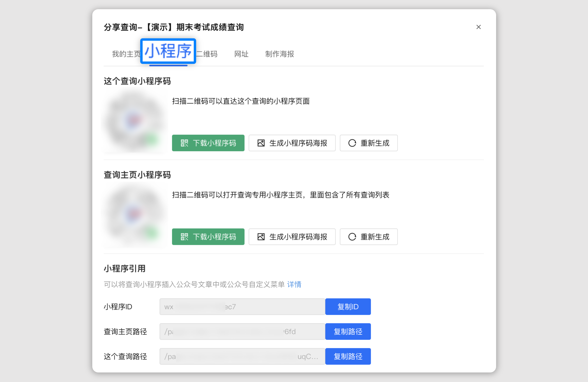This screenshot has width=588, height=382.
Task: Click heading 这个查询小程序码
Action: click(137, 81)
